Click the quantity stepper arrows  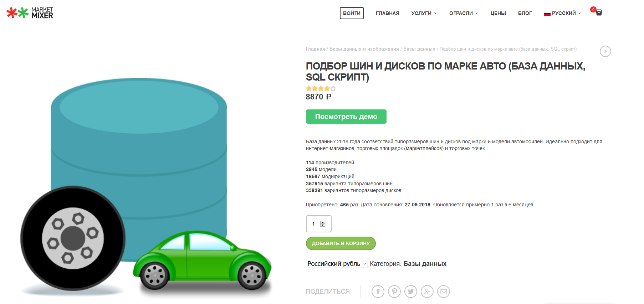tap(323, 224)
